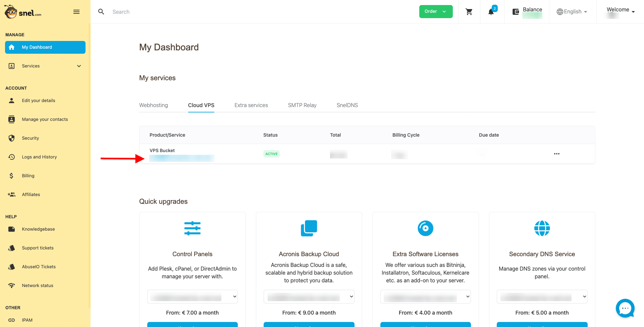Click the Manage your contacts icon
The height and width of the screenshot is (327, 644).
coord(12,119)
